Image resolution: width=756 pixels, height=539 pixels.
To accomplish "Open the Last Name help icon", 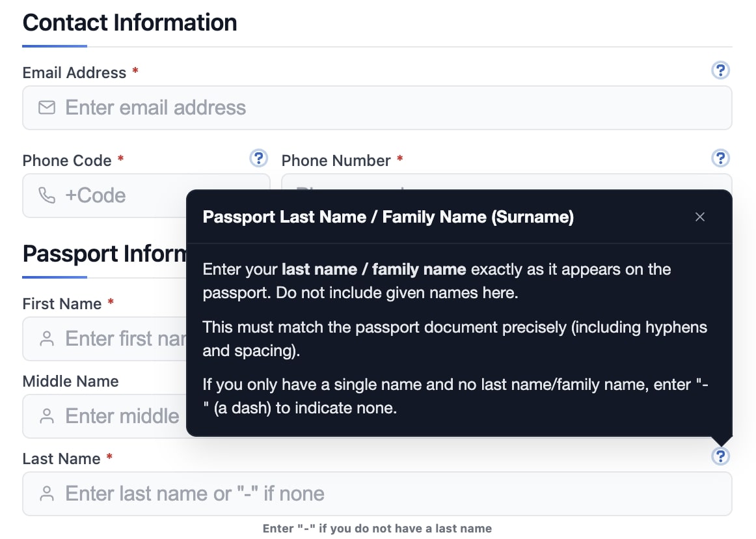I will (721, 456).
